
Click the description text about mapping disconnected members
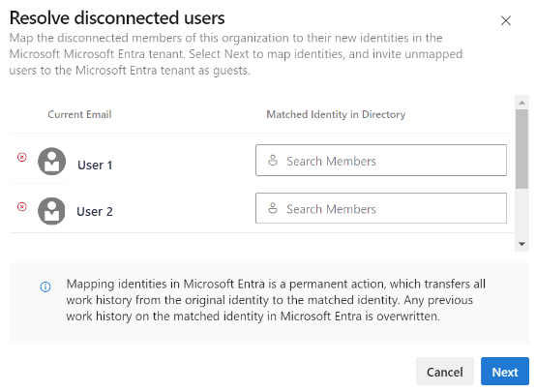236,54
